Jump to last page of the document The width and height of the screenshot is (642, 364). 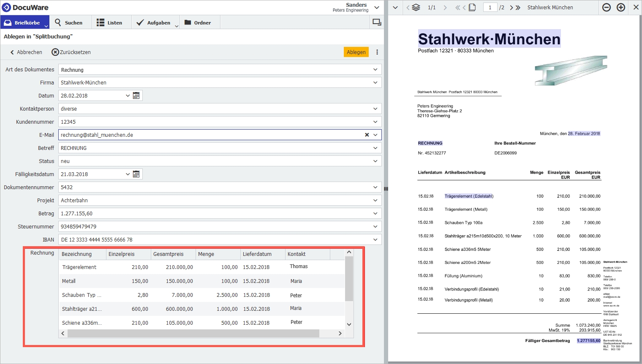[x=518, y=8]
